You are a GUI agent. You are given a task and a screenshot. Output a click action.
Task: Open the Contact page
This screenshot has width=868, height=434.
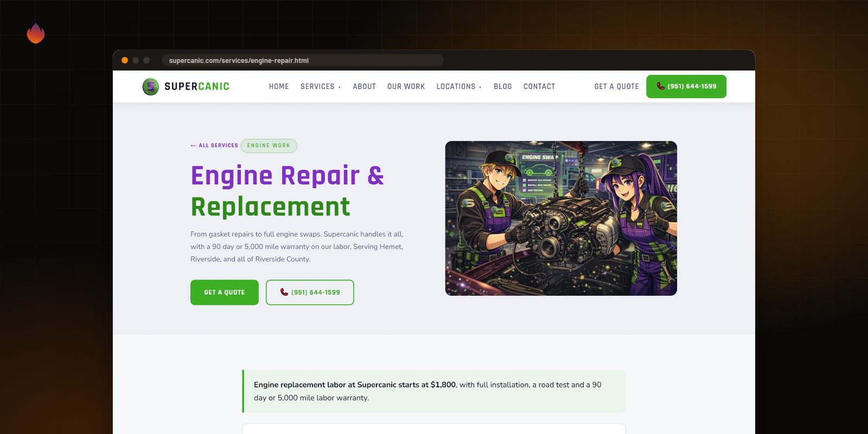point(539,86)
